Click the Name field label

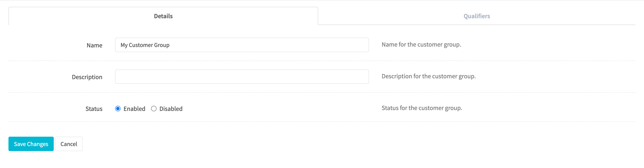point(95,45)
